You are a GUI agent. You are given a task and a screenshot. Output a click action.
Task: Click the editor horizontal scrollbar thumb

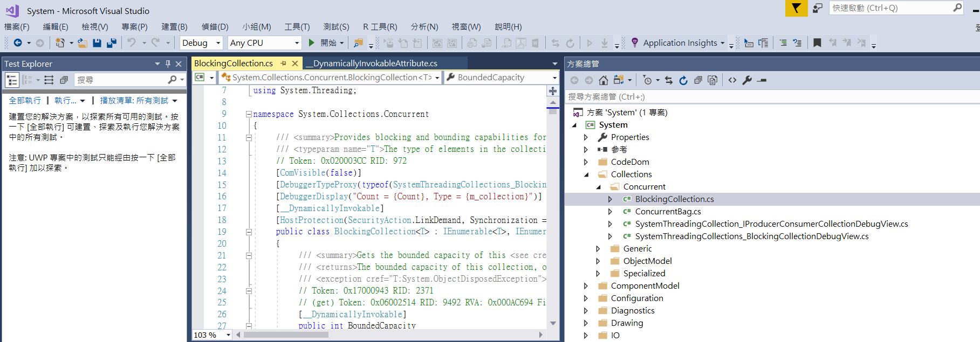(x=286, y=335)
